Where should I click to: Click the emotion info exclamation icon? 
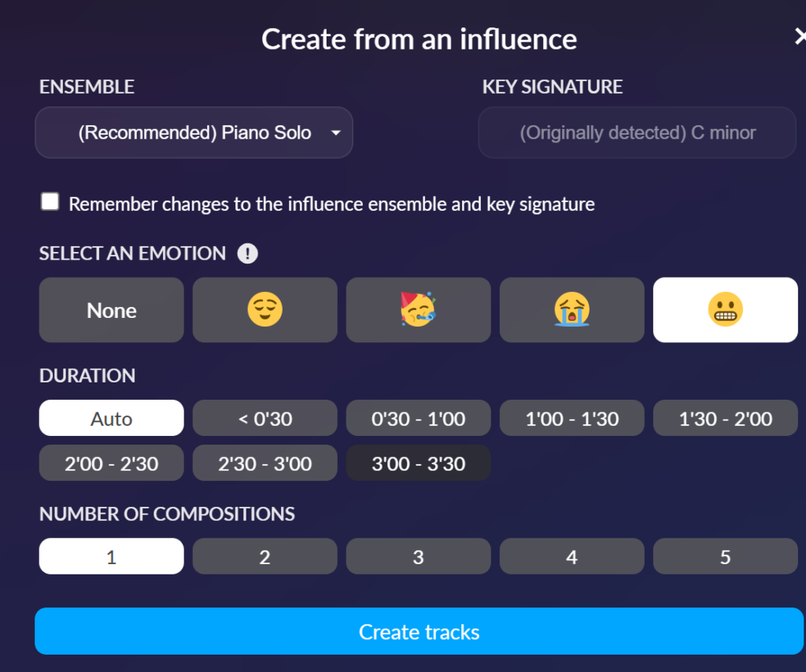[x=247, y=253]
